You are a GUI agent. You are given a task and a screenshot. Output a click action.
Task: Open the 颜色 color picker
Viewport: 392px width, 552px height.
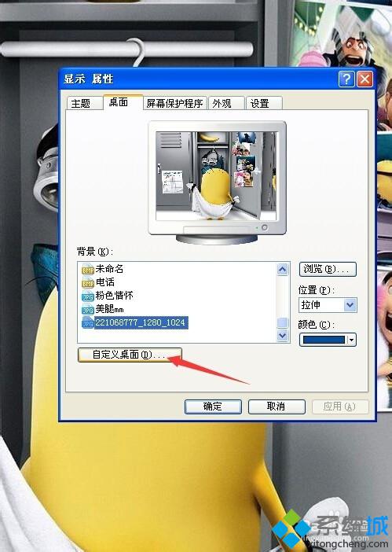(x=328, y=340)
